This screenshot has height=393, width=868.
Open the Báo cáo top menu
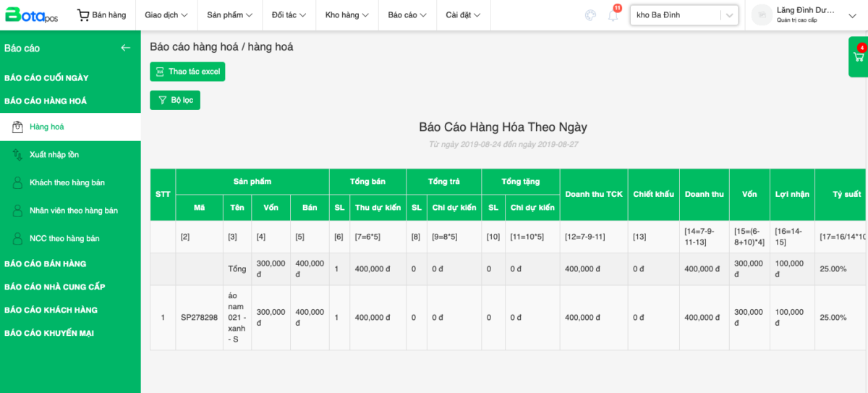407,15
